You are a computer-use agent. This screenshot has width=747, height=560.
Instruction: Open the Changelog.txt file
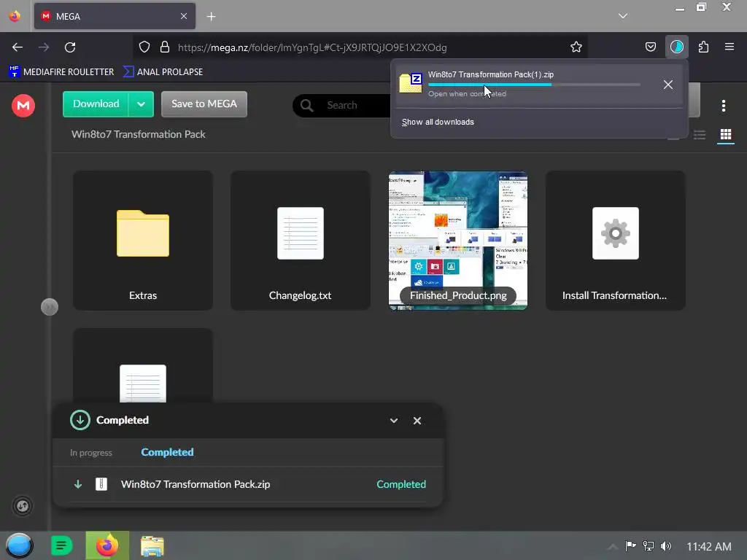coord(300,241)
